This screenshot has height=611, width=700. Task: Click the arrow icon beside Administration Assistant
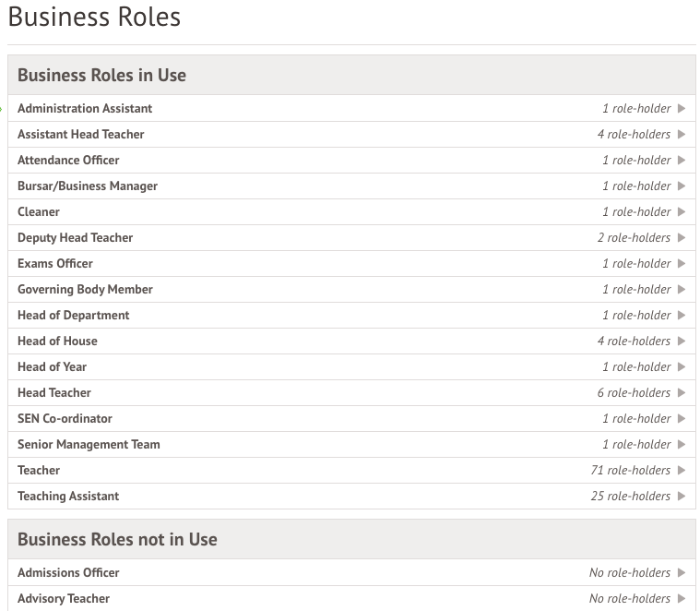click(x=682, y=108)
